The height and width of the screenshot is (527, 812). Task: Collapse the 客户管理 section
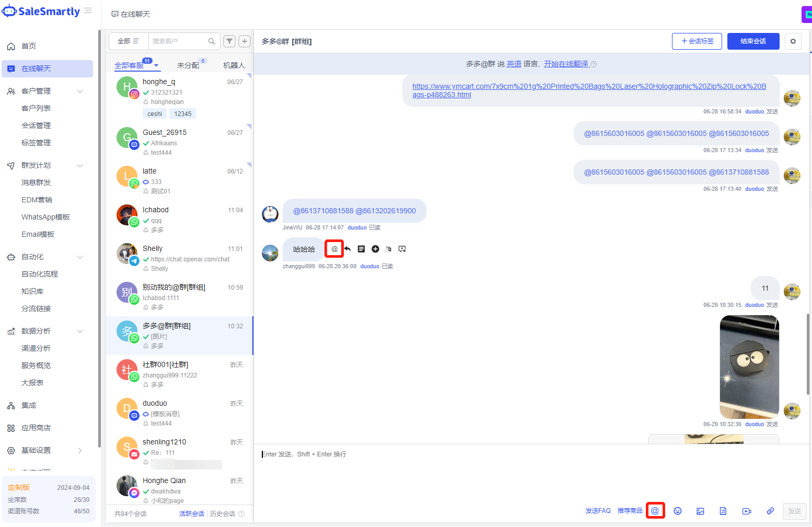coord(80,91)
